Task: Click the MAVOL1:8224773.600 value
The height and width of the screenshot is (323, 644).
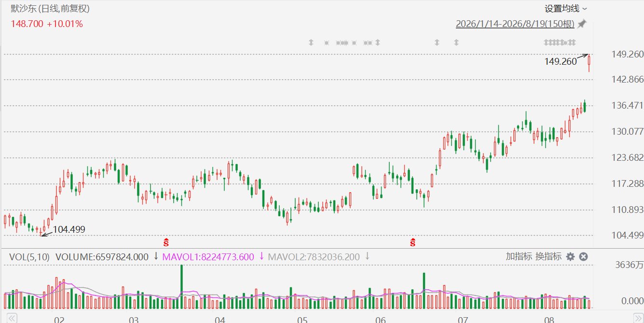Action: (208, 257)
